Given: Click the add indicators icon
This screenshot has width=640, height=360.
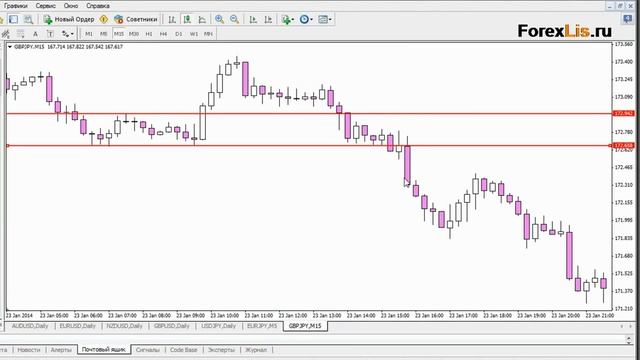Looking at the screenshot, I should click(x=286, y=19).
